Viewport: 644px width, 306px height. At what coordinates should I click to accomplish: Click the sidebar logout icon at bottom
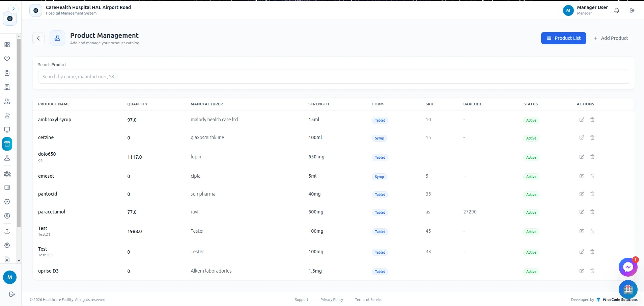12,294
